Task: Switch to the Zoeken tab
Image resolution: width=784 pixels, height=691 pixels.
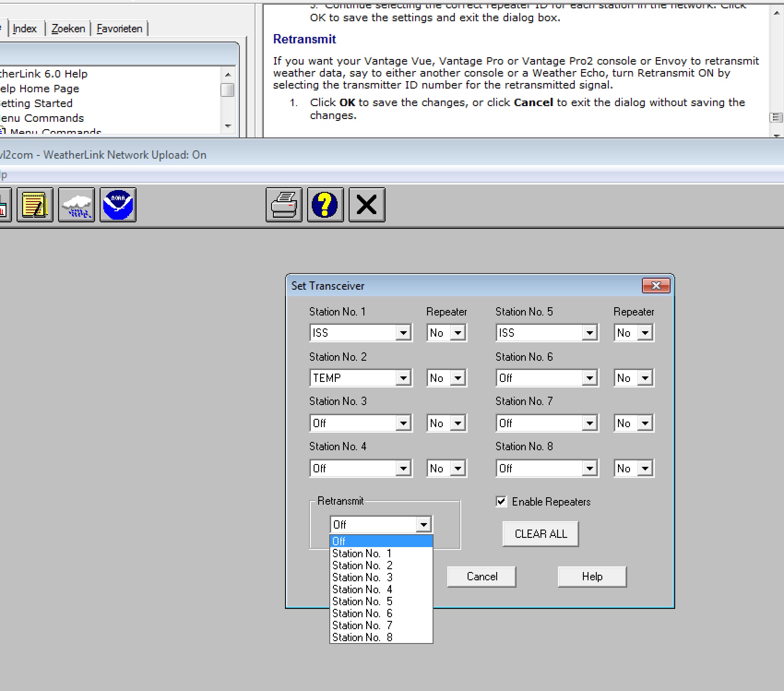Action: tap(68, 29)
